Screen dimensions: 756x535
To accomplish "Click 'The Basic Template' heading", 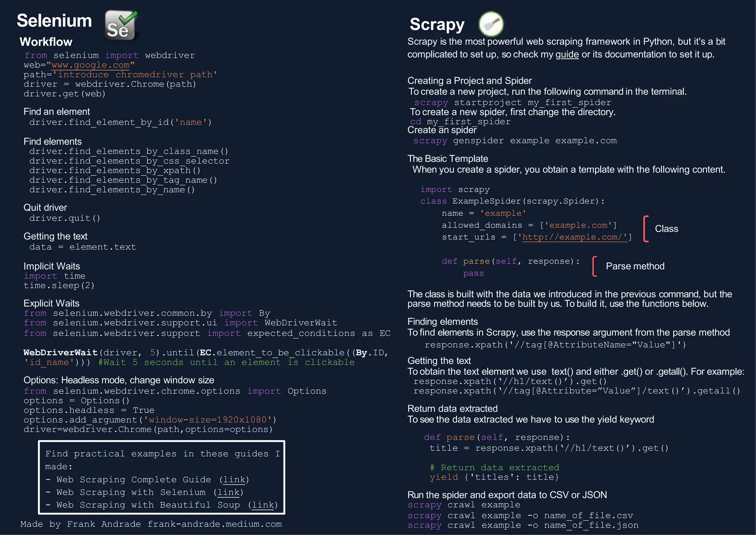I will (448, 159).
